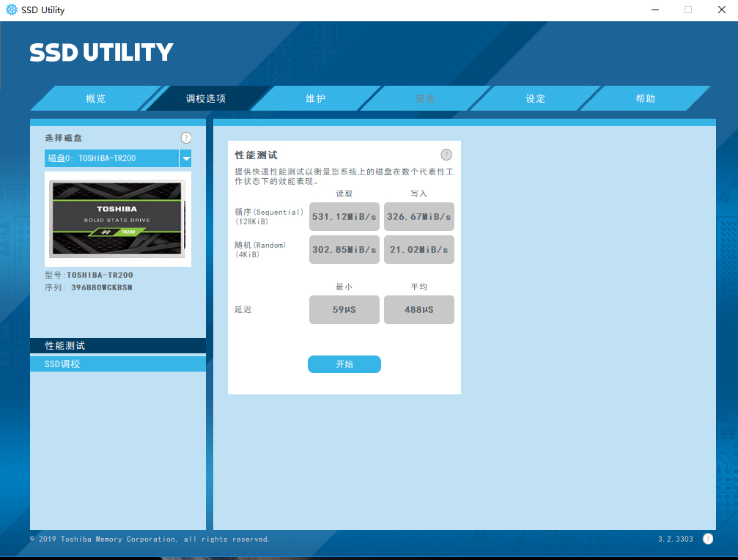Close the SSD Utility window
Image resolution: width=738 pixels, height=560 pixels.
pyautogui.click(x=721, y=10)
